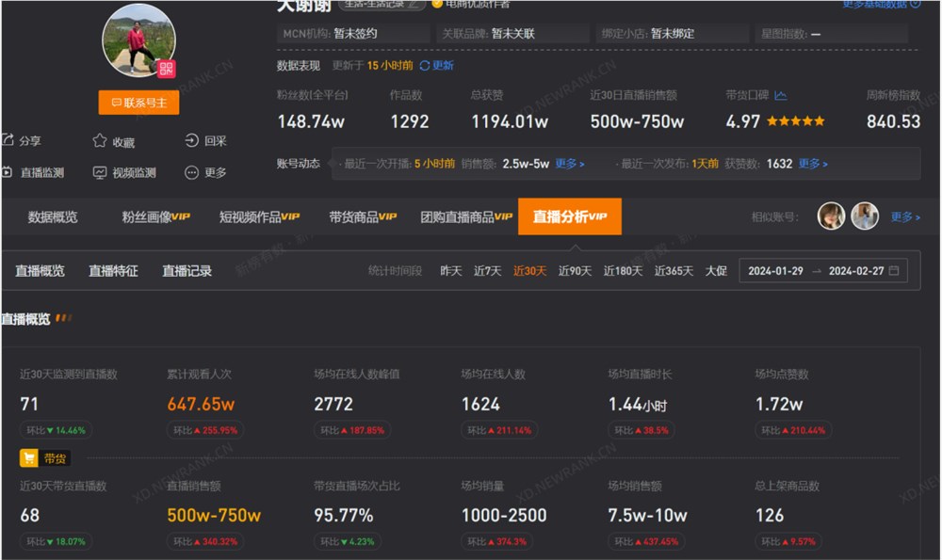Open 直播监测 live monitoring icon
Viewport: 942px width, 560px height.
pos(9,173)
